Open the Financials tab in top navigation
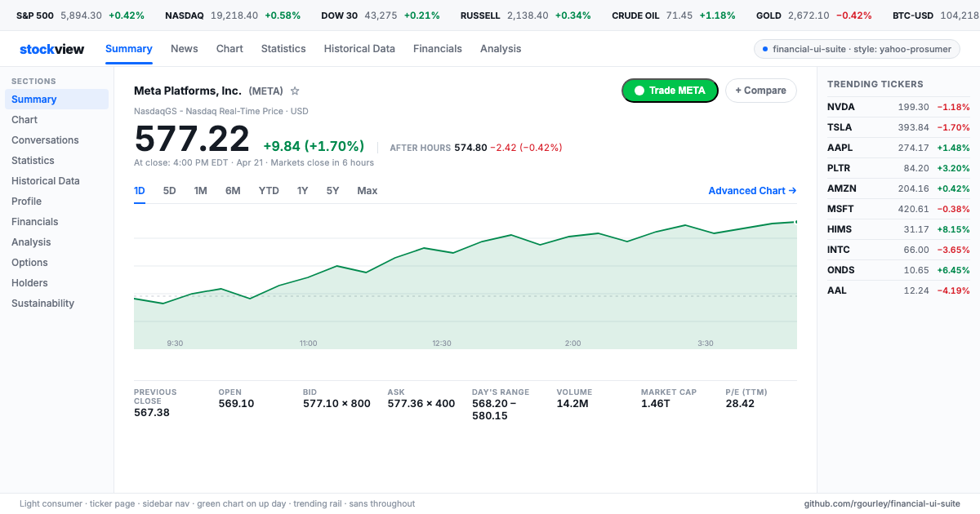Image resolution: width=980 pixels, height=514 pixels. pos(438,49)
